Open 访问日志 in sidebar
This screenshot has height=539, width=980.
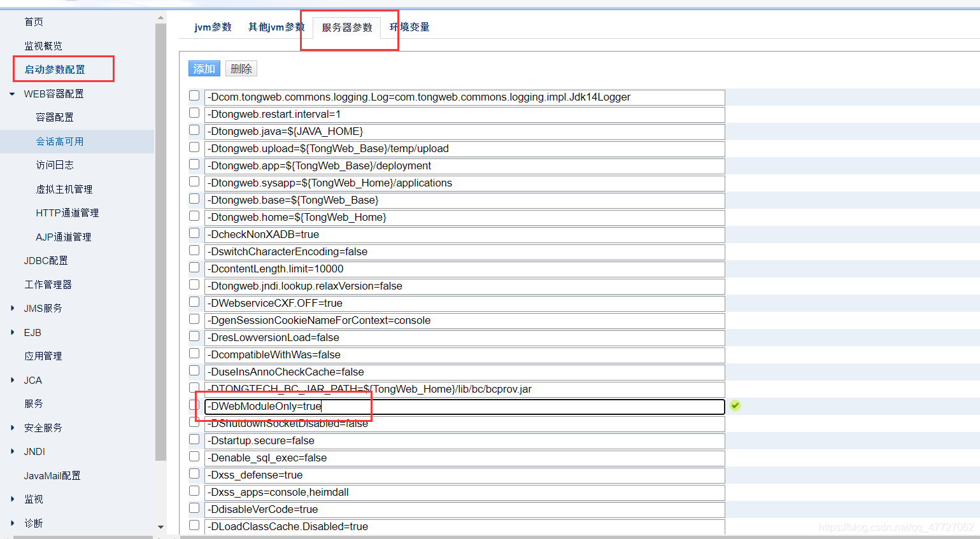55,165
